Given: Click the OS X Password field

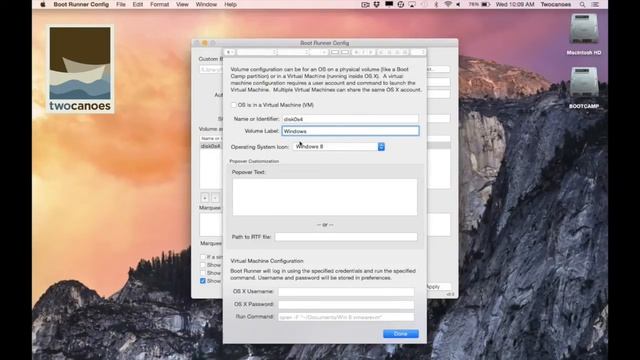Looking at the screenshot, I should pos(346,304).
